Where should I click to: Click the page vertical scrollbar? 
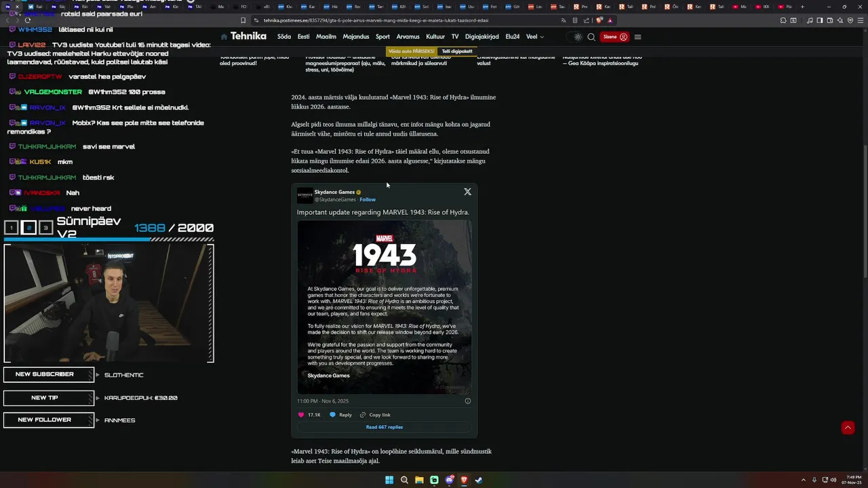[x=865, y=210]
